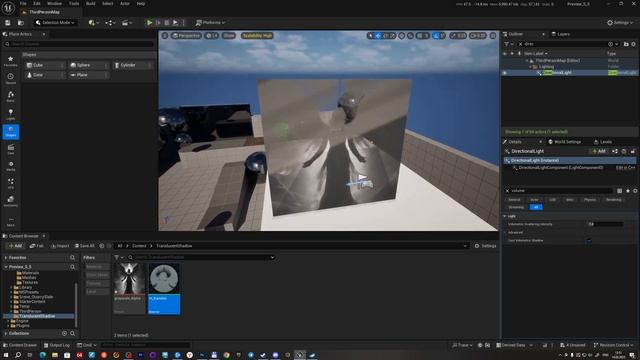The height and width of the screenshot is (360, 640).
Task: Expand the Advanced section in Details
Action: coord(505,233)
